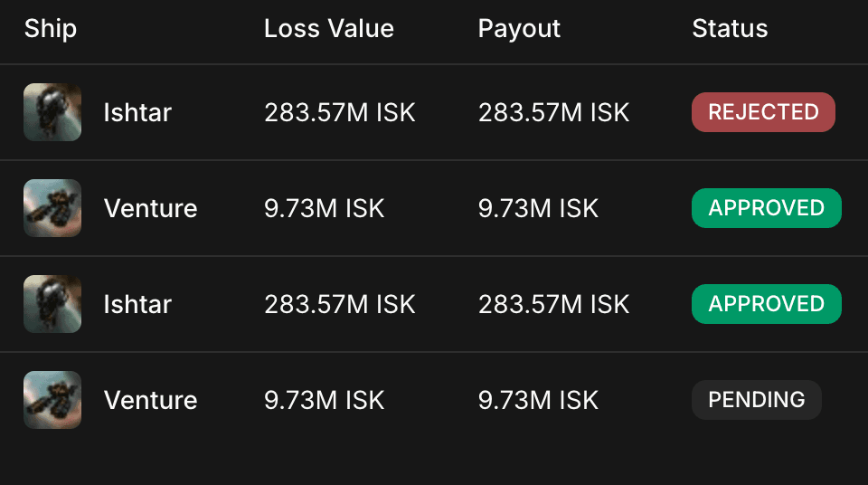The image size is (868, 485).
Task: Open the Venture name in the approved row
Action: click(x=150, y=208)
